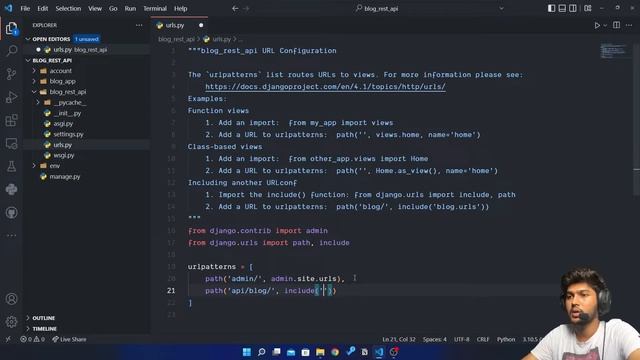Open errors and warnings status indicator
The image size is (640, 360).
coord(33,339)
